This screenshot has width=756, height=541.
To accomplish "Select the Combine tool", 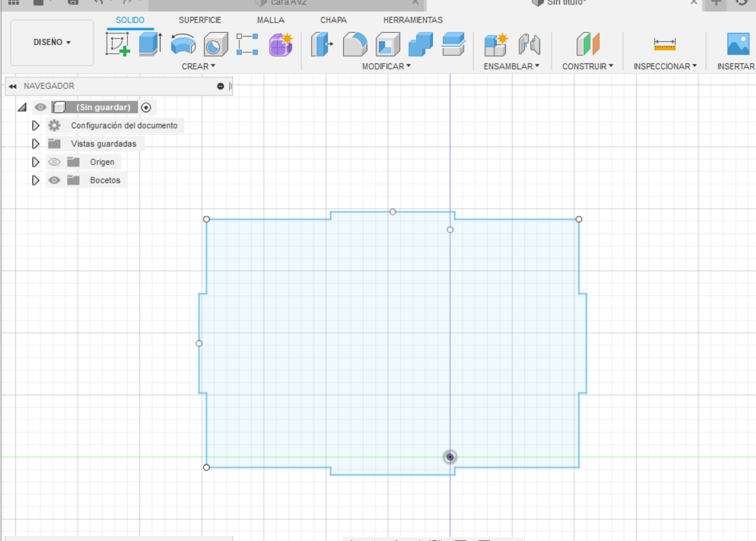I will tap(420, 44).
